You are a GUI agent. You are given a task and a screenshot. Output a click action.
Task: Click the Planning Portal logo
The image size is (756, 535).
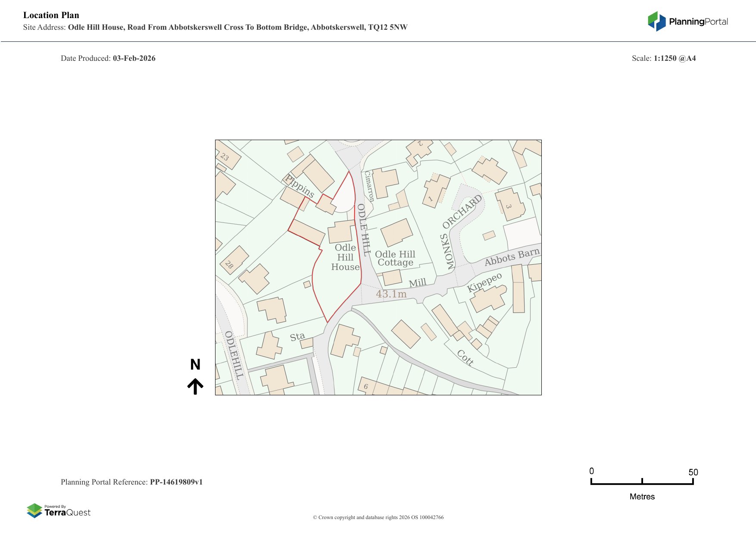click(x=687, y=22)
